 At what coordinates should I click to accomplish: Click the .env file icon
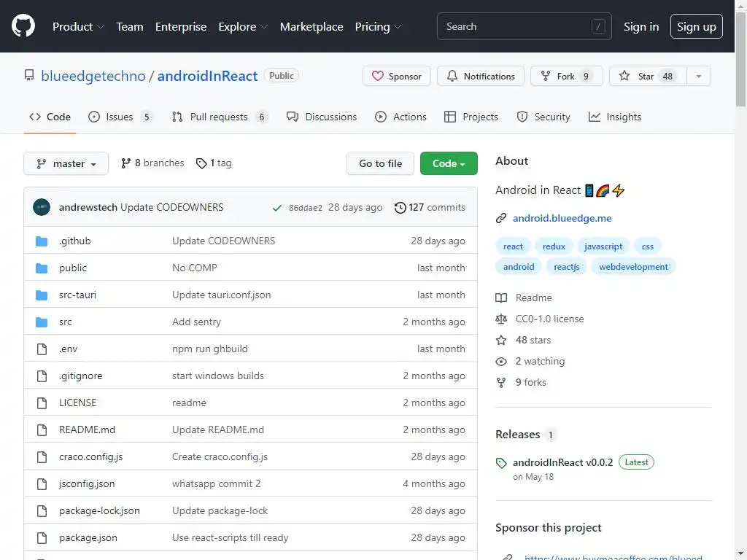[x=42, y=349]
